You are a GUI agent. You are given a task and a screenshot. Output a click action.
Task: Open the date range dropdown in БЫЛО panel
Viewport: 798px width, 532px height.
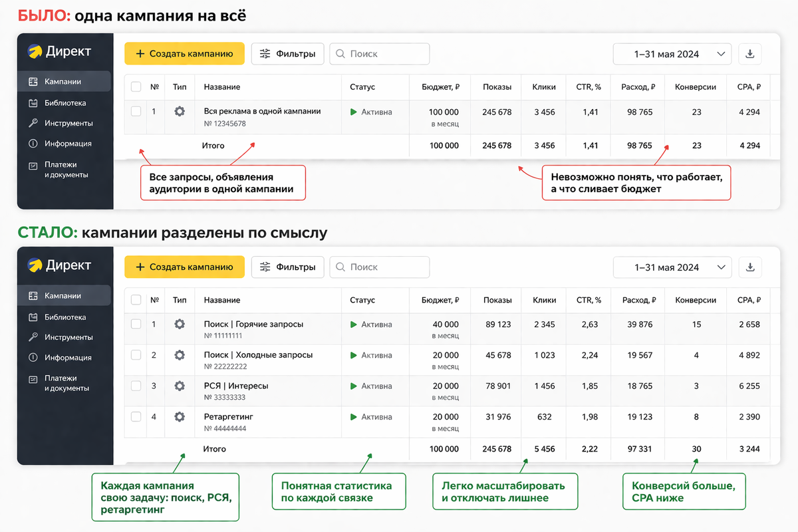pyautogui.click(x=672, y=54)
